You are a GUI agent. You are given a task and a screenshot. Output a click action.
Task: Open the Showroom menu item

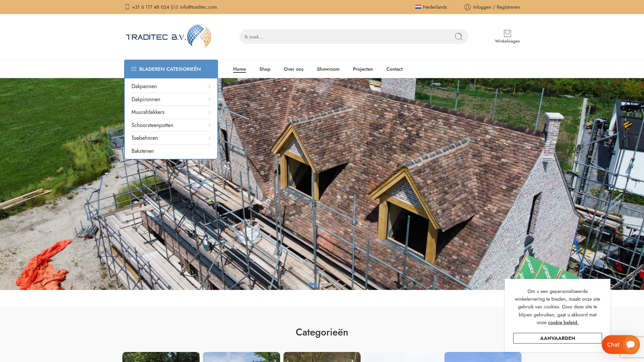[x=328, y=69]
